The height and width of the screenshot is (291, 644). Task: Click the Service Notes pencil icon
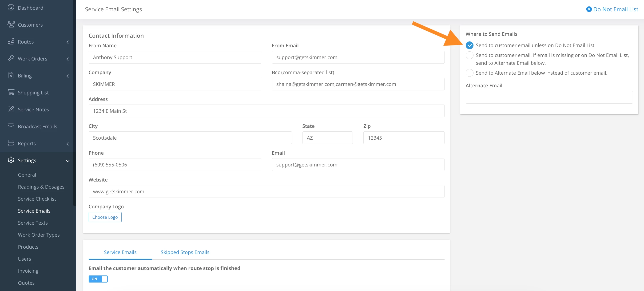click(11, 109)
